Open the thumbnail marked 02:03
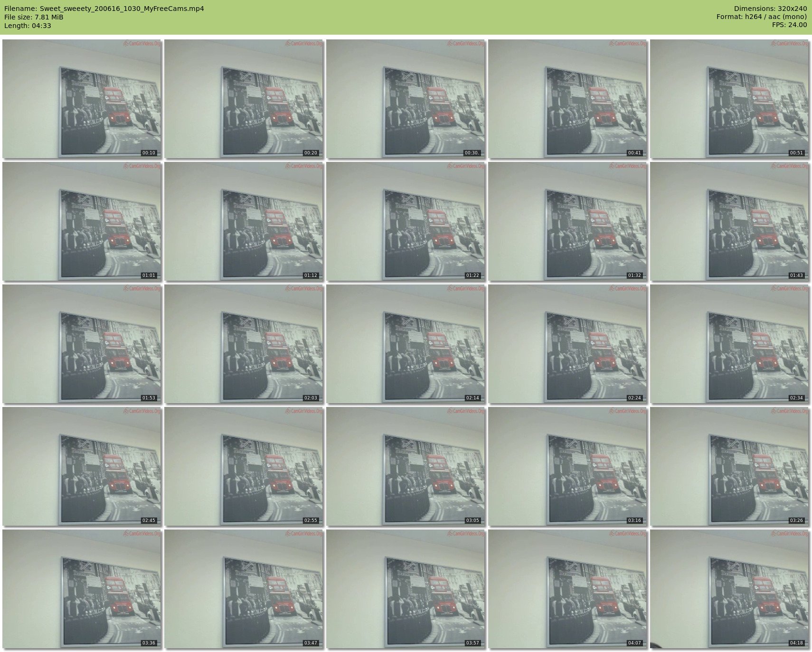812x652 pixels. [x=244, y=344]
